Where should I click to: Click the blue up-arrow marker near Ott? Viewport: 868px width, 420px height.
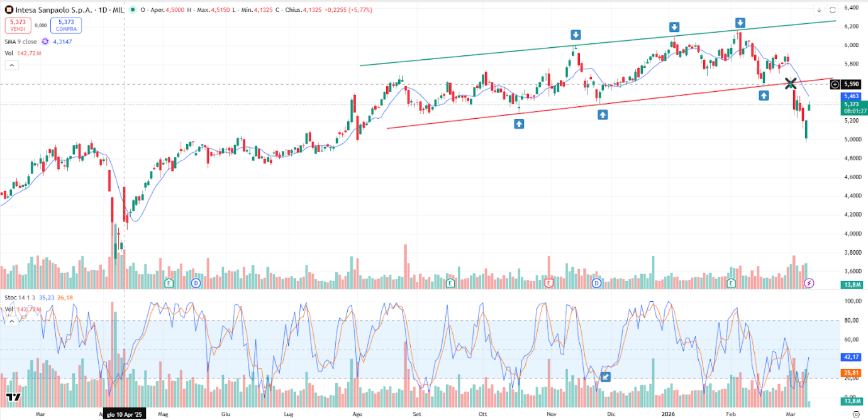coord(518,124)
